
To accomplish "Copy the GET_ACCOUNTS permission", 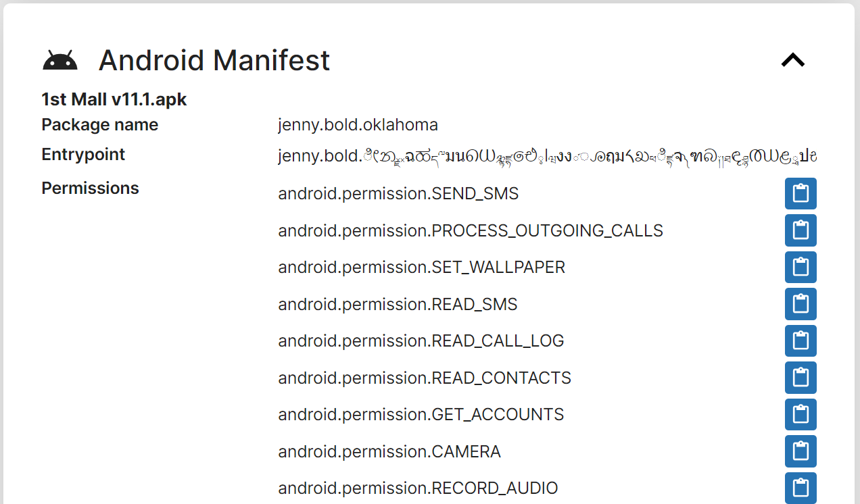I will (x=801, y=415).
